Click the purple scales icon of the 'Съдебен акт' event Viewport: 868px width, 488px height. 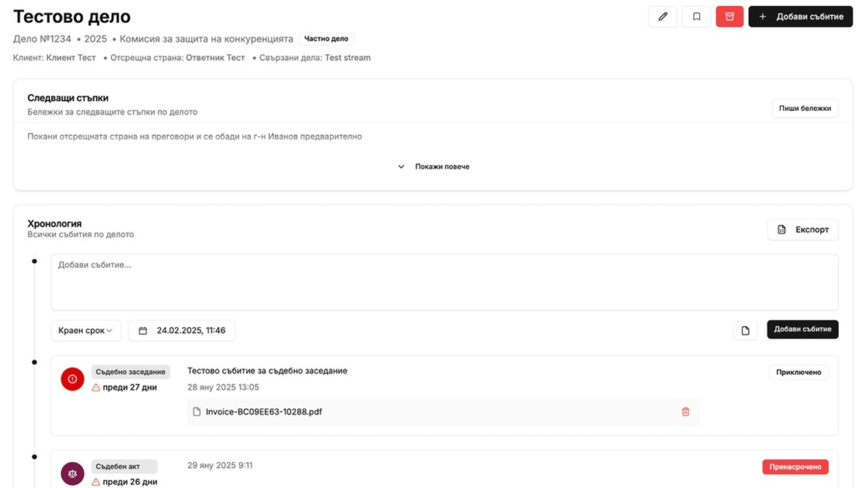[72, 473]
